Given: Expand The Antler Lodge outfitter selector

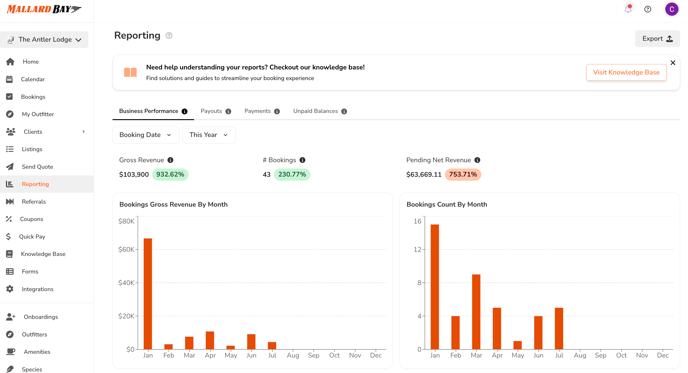Looking at the screenshot, I should point(44,39).
